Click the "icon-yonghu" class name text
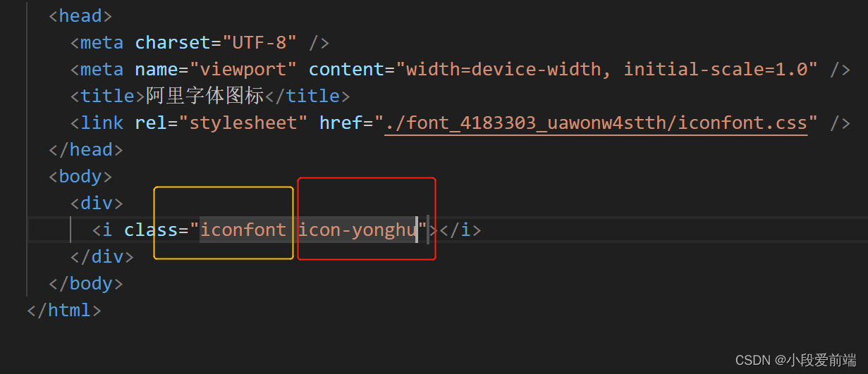Screen dimensions: 868x374 click(357, 230)
